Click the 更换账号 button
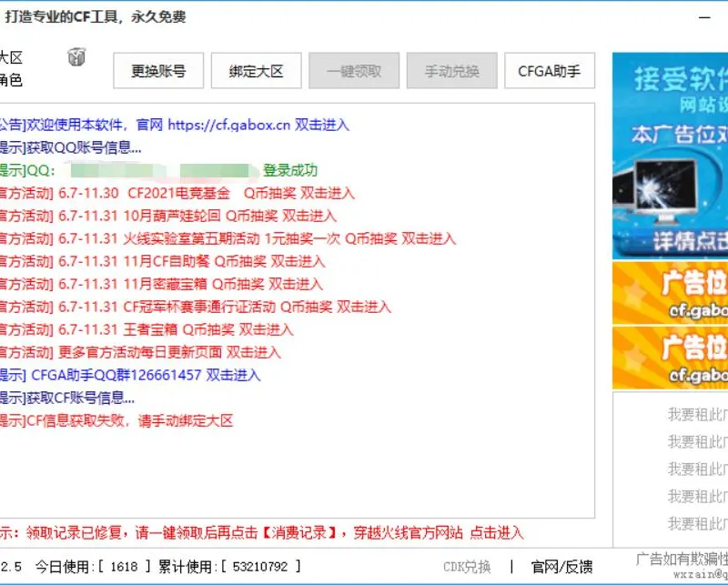The image size is (728, 585). pos(158,71)
